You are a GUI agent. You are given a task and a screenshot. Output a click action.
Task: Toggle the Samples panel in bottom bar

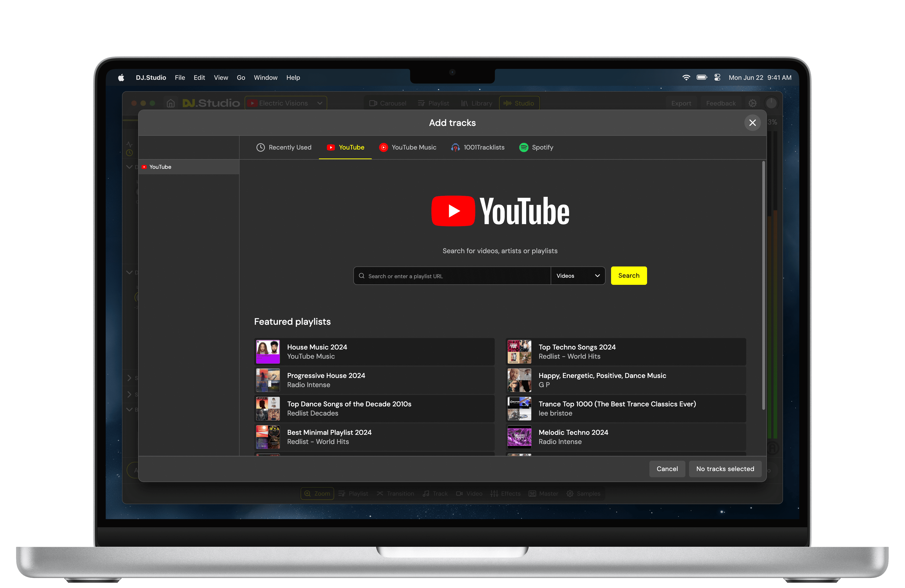click(x=583, y=494)
